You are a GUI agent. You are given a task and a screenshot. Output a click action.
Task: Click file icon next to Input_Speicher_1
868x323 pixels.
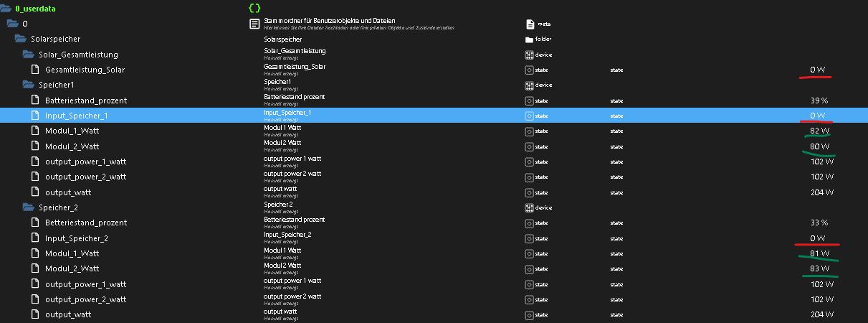(34, 116)
